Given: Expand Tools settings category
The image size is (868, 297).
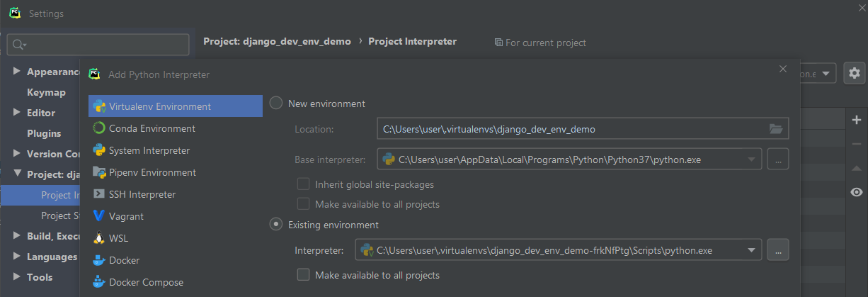Looking at the screenshot, I should click(x=18, y=277).
